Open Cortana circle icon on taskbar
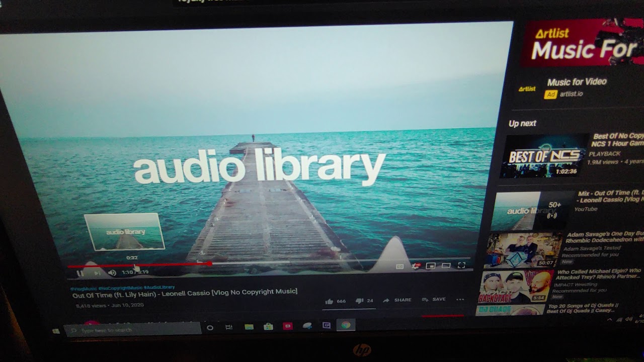Viewport: 644px width, 362px height. pos(210,328)
